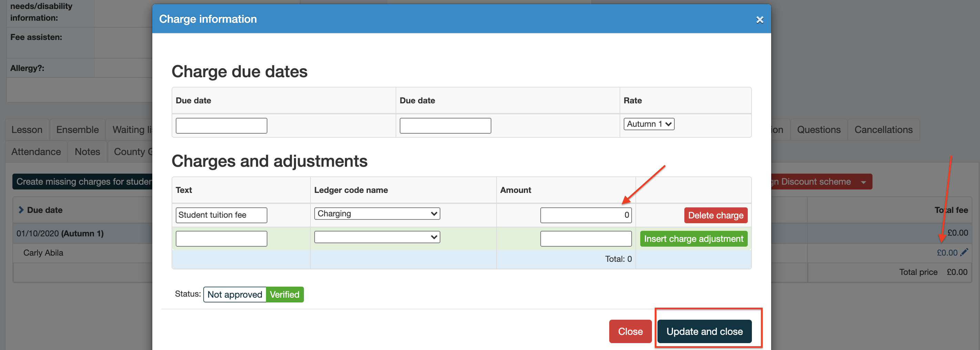Open the empty ledger code dropdown

[x=377, y=237]
